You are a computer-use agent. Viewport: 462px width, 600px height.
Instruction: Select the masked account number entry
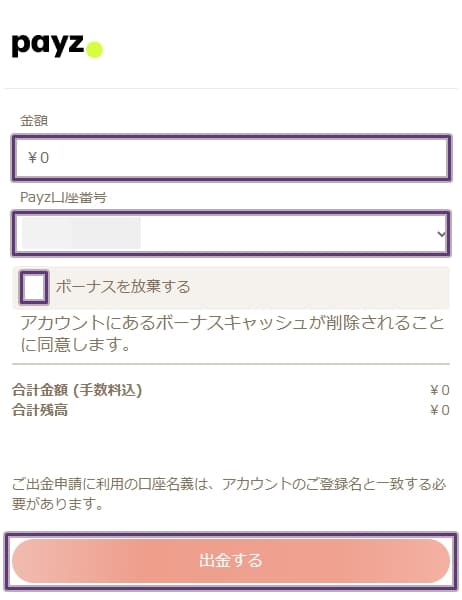pyautogui.click(x=81, y=233)
